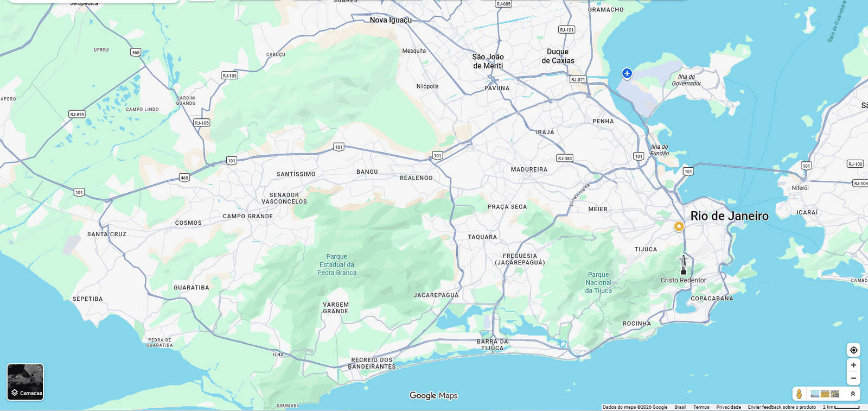Select the PENHA label
The width and height of the screenshot is (868, 411).
tap(603, 121)
